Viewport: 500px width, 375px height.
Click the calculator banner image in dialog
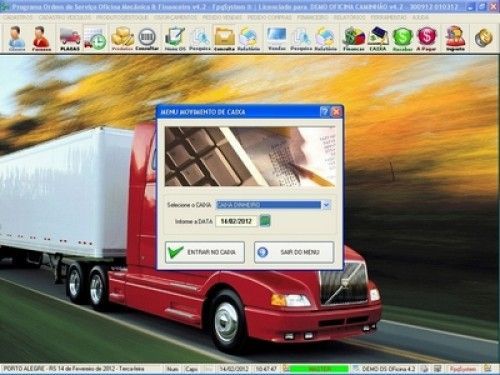pos(250,157)
